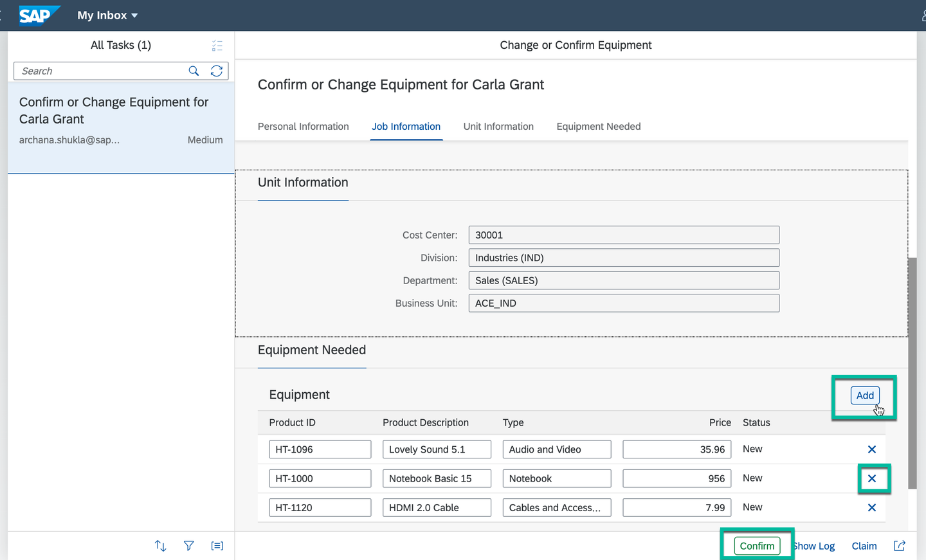Click the Equipment table title
The image size is (926, 560).
coord(300,395)
